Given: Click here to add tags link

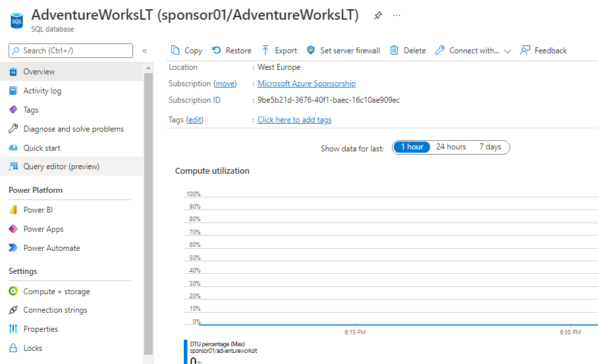Looking at the screenshot, I should tap(294, 120).
